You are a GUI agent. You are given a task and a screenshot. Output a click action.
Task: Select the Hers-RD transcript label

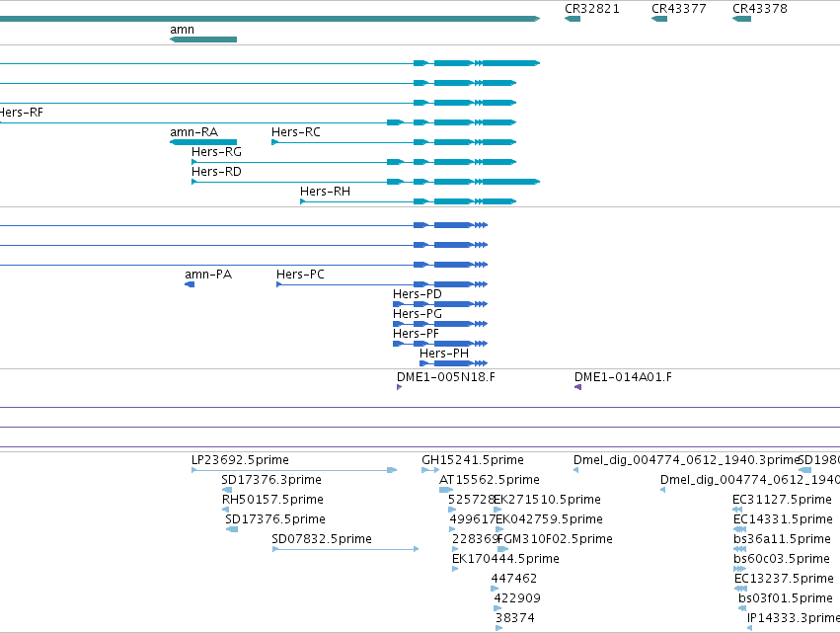[216, 172]
